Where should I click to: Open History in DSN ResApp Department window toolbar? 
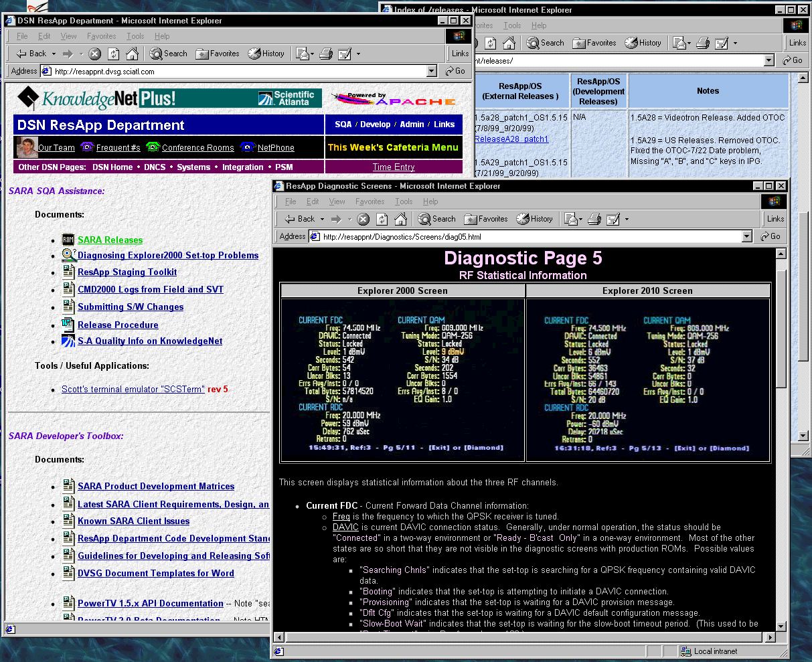pyautogui.click(x=266, y=54)
